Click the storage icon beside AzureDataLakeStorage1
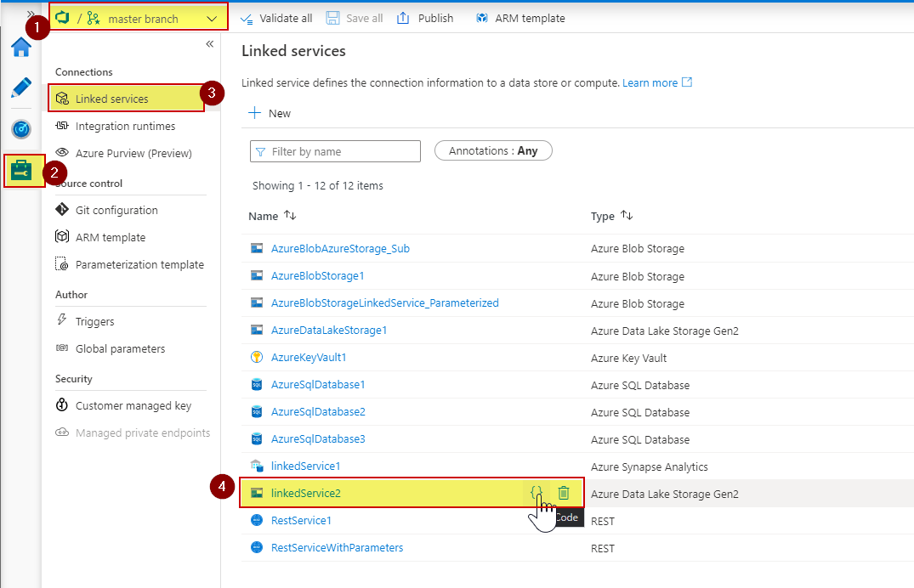The image size is (914, 588). click(x=257, y=330)
